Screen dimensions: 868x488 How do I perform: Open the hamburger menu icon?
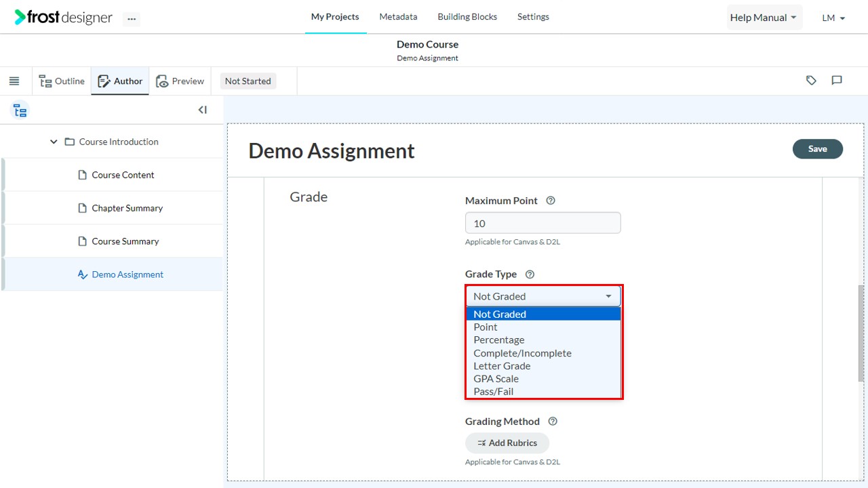pyautogui.click(x=14, y=81)
